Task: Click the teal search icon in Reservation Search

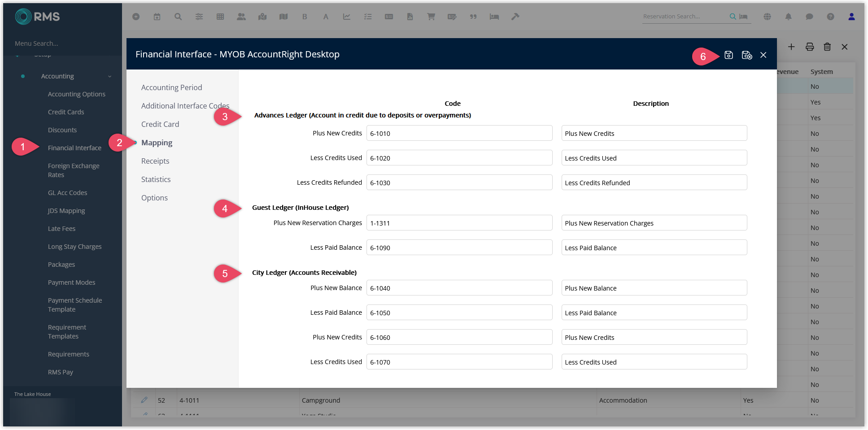Action: point(733,17)
